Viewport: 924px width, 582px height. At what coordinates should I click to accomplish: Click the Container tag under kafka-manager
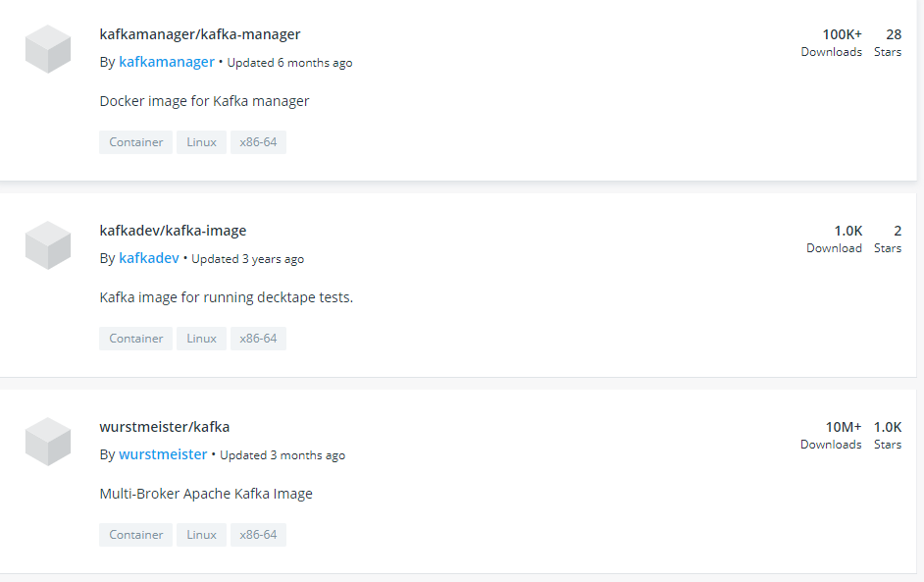[x=135, y=142]
